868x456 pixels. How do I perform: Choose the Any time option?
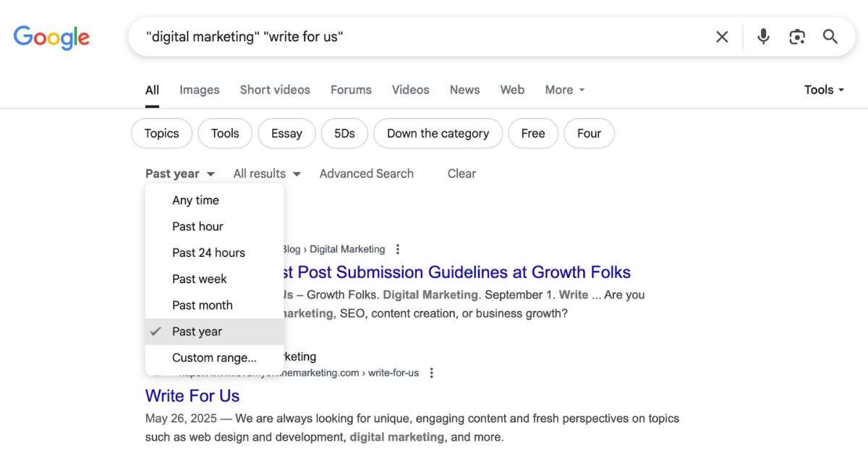(195, 200)
